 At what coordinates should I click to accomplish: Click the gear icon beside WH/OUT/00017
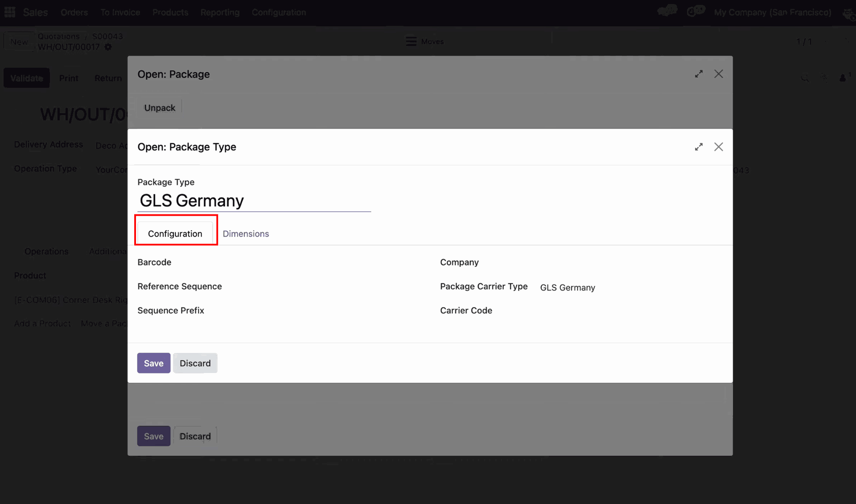click(x=108, y=47)
